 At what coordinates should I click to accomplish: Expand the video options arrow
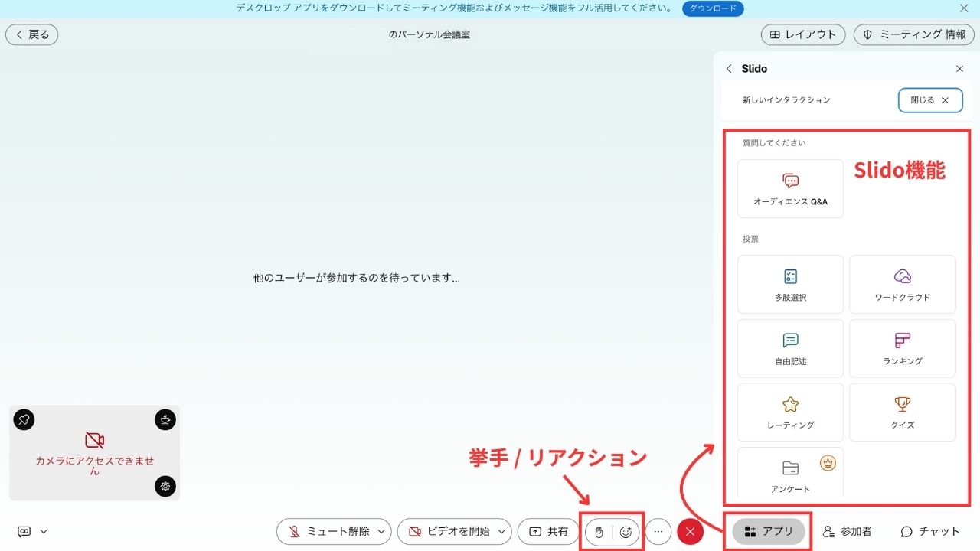pos(501,532)
